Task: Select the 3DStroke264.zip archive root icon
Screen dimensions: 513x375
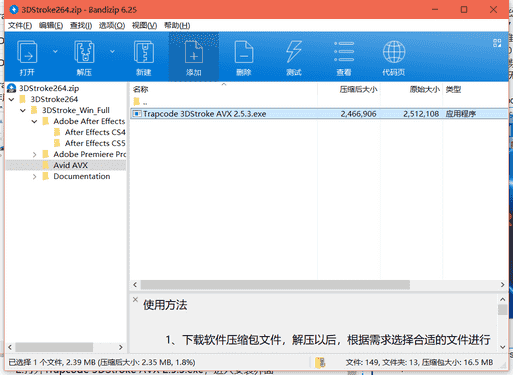Action: (x=12, y=88)
